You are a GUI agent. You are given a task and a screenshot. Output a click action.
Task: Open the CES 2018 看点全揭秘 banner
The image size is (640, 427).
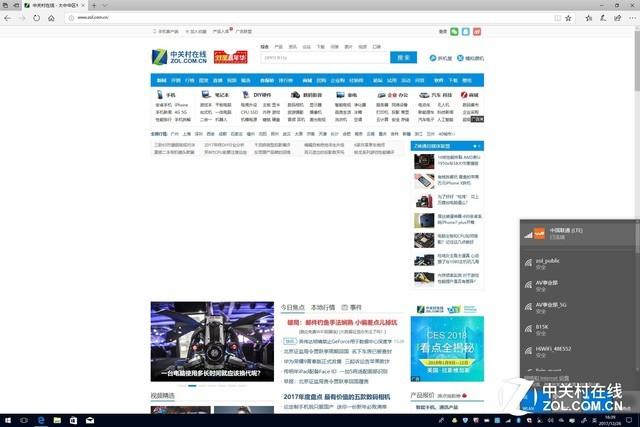point(447,349)
